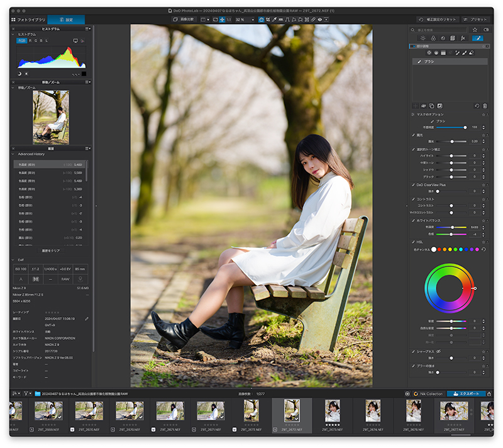Delete the selected mask with trash icon
This screenshot has width=503, height=448.
tap(485, 106)
